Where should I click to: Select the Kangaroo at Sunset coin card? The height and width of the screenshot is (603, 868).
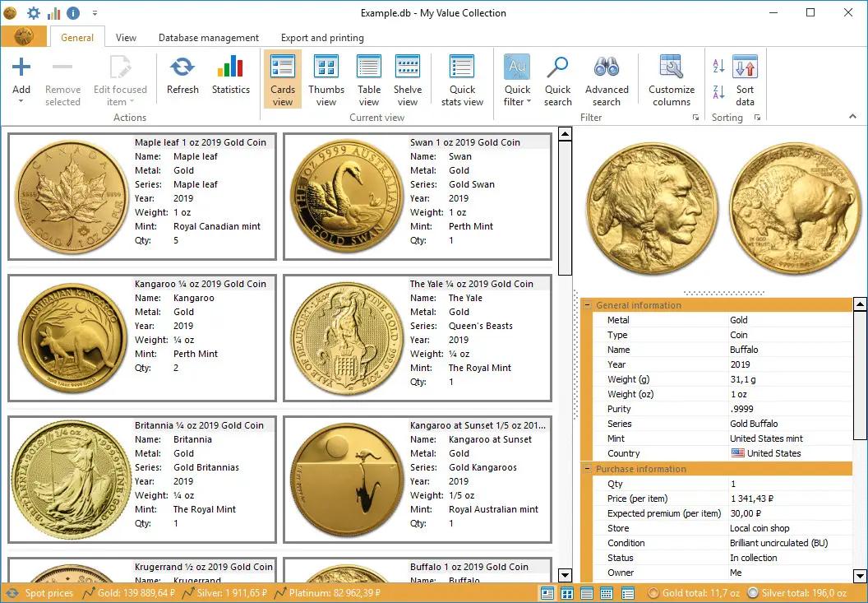418,480
